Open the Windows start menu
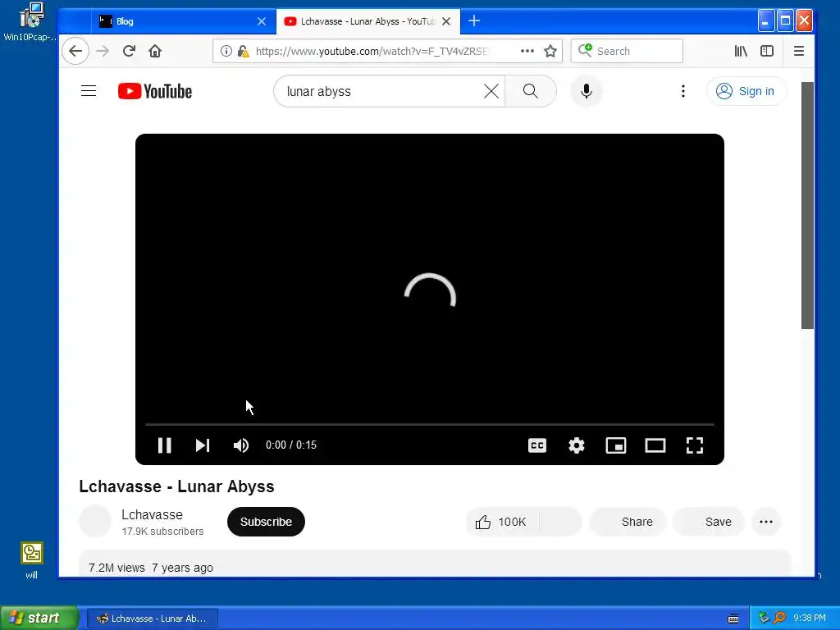The height and width of the screenshot is (630, 840). 39,619
